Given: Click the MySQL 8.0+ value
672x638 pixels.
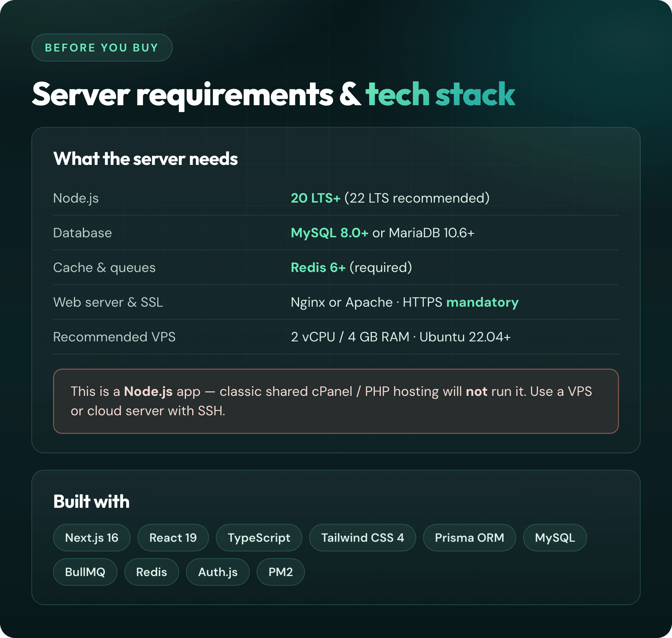Looking at the screenshot, I should (x=330, y=233).
